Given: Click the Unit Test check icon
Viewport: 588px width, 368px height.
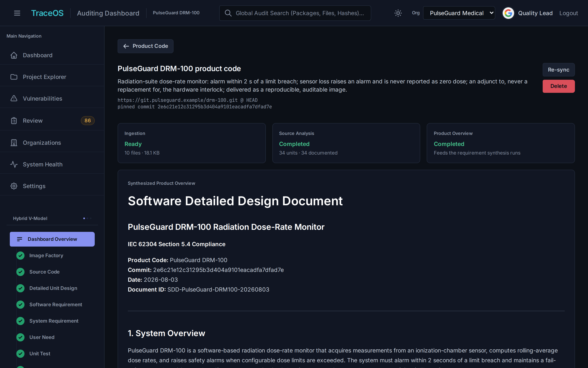Looking at the screenshot, I should [x=20, y=354].
